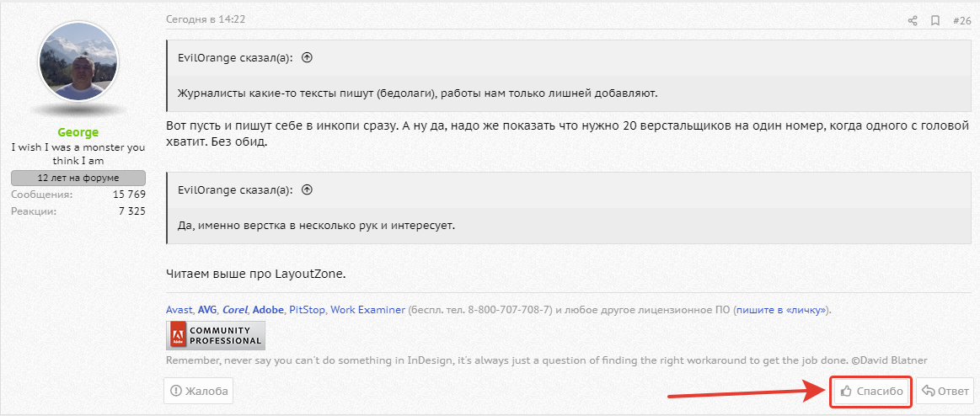
Task: Open the Avast signature link
Action: tap(179, 310)
